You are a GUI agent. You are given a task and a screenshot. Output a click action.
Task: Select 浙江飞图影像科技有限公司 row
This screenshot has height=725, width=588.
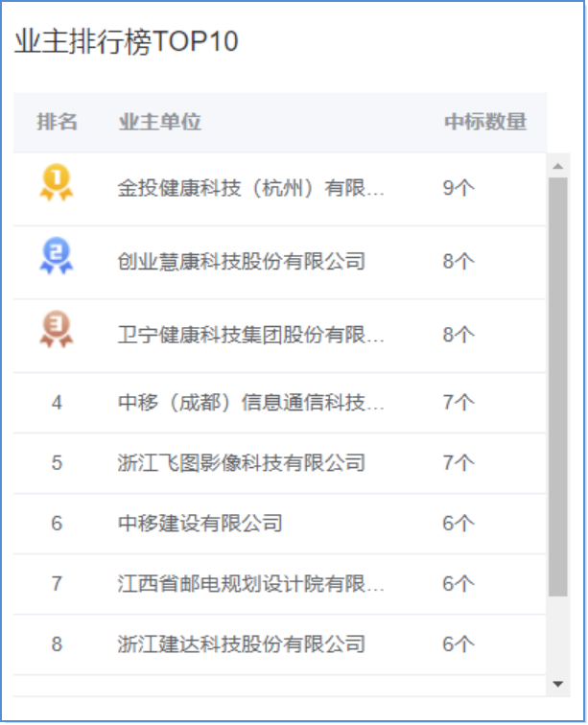(280, 463)
